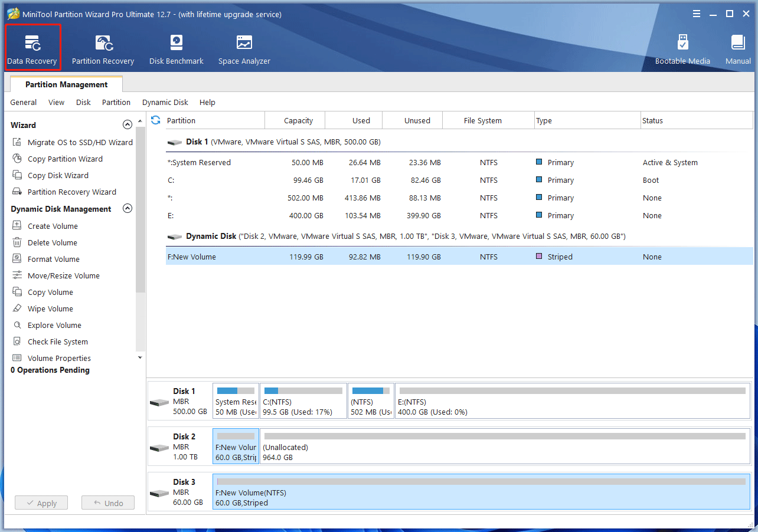
Task: Select 502 MB NTFS block in disk map
Action: pos(371,400)
